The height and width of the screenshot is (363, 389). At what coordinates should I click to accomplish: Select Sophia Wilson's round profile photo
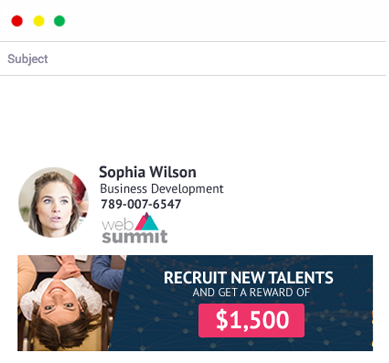tap(53, 202)
